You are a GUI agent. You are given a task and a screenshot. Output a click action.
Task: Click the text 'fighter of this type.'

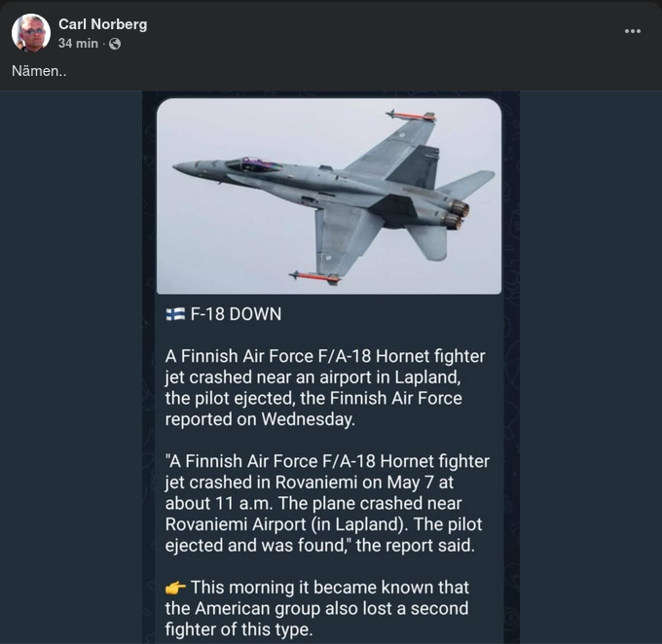pyautogui.click(x=239, y=629)
